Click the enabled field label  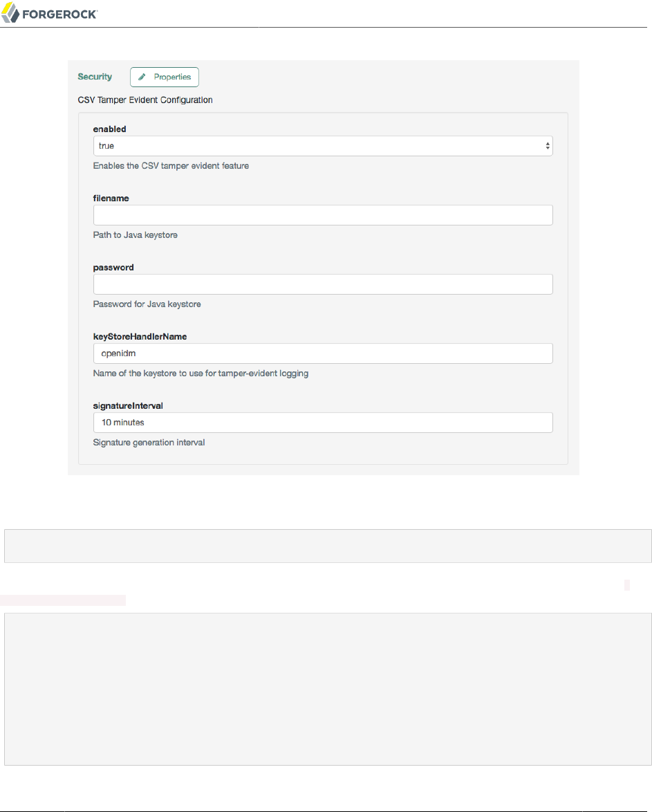(109, 129)
